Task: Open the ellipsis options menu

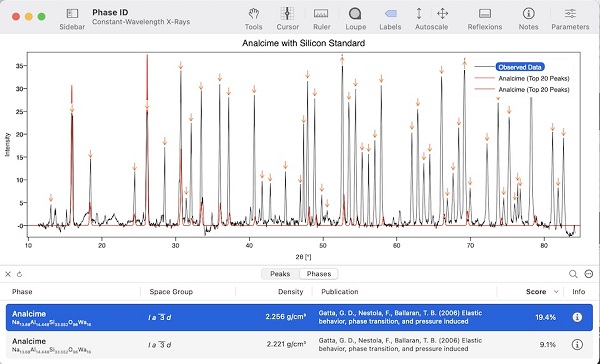Action: (589, 274)
